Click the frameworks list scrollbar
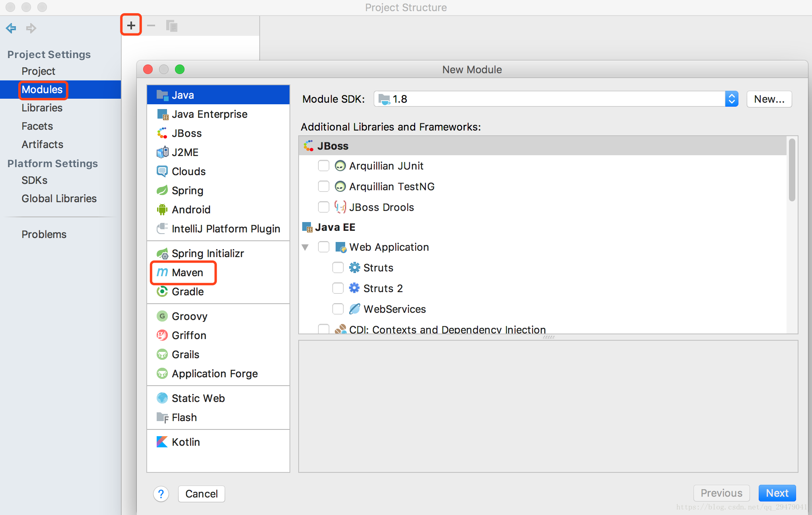The height and width of the screenshot is (515, 812). click(x=792, y=170)
